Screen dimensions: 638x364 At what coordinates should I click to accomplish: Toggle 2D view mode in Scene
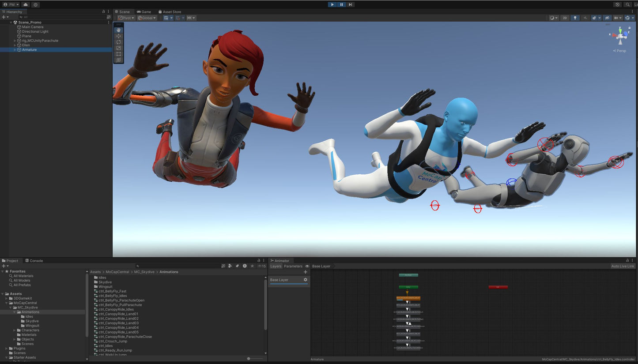[565, 18]
